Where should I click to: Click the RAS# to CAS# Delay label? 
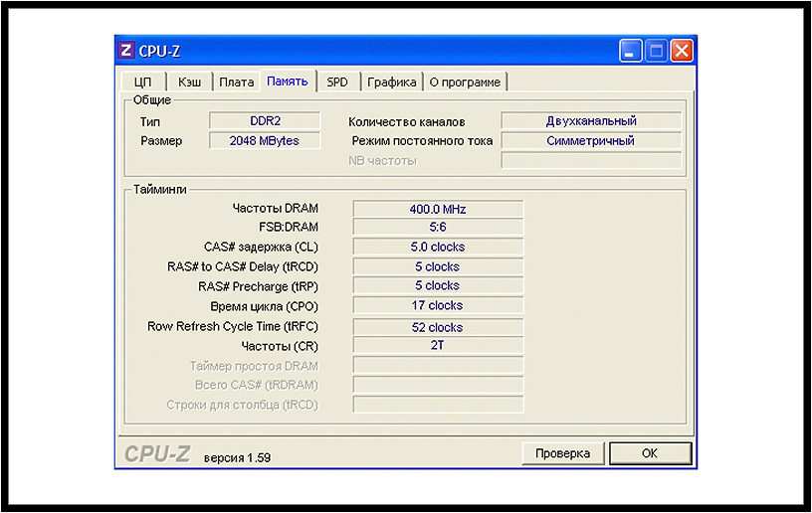243,266
